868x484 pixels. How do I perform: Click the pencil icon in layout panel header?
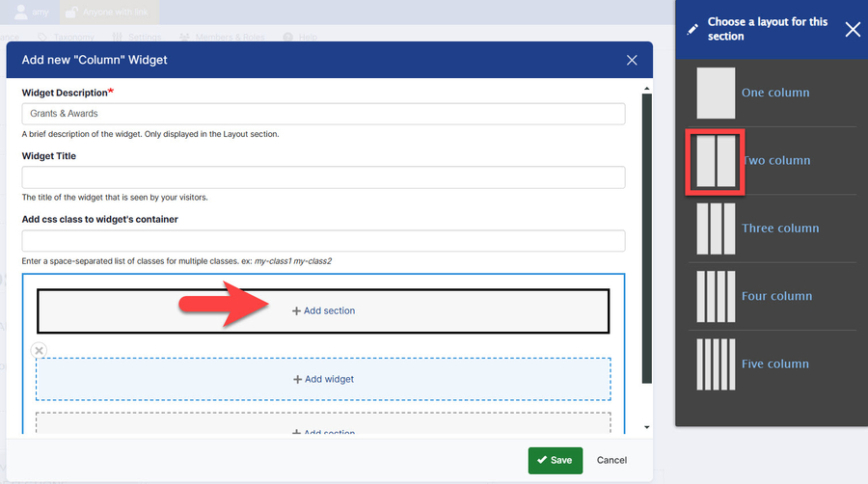pos(692,30)
